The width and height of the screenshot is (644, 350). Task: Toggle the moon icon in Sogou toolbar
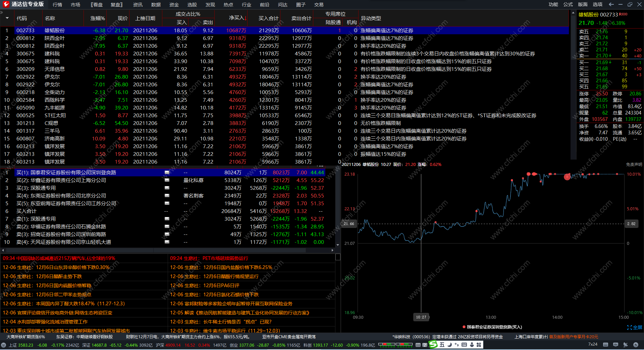click(x=449, y=345)
